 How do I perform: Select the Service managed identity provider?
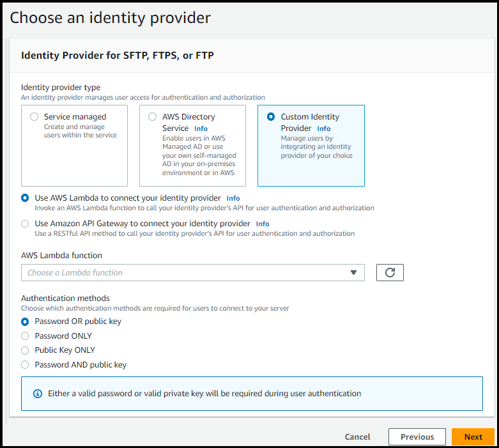35,117
